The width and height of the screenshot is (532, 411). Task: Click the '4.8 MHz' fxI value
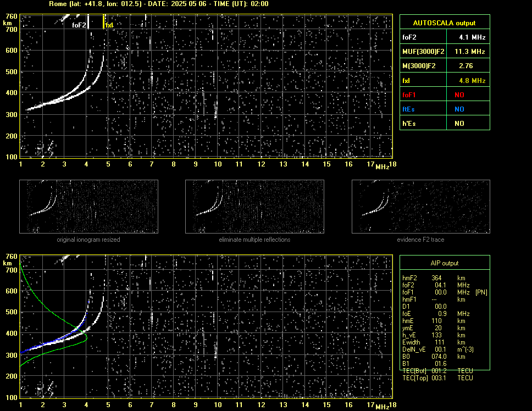point(472,81)
